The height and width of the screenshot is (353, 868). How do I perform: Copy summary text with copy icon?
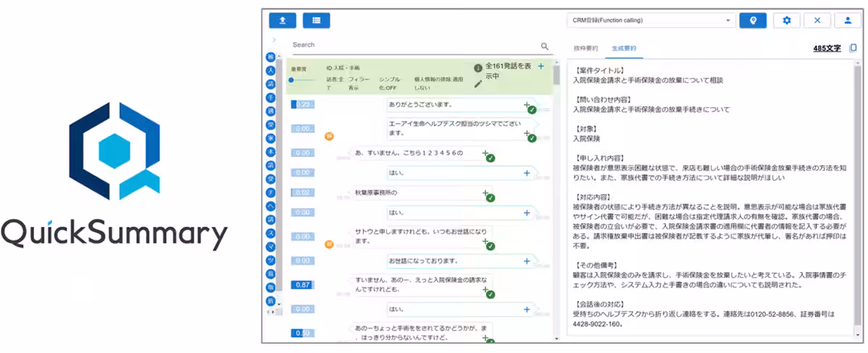click(853, 48)
